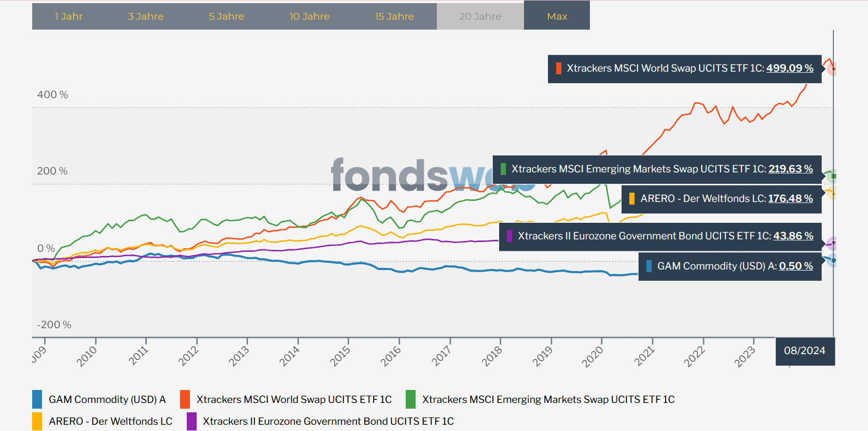Image resolution: width=868 pixels, height=431 pixels.
Task: Switch to the 1 Jahr time range tab
Action: click(x=68, y=16)
